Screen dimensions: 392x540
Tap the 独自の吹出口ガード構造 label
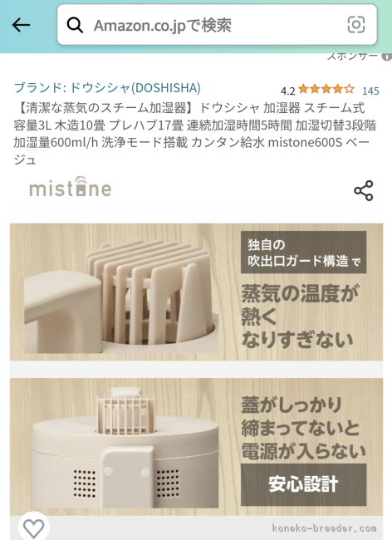click(x=303, y=253)
